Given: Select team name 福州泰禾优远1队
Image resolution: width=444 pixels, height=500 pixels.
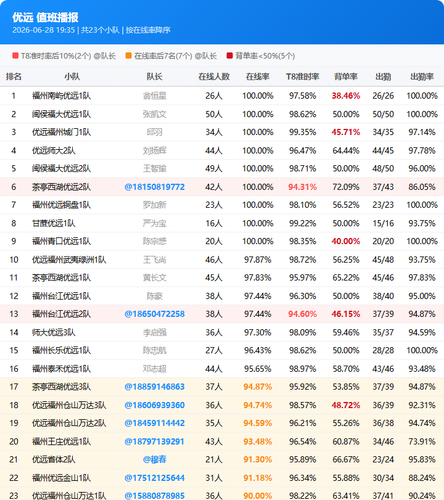Looking at the screenshot, I should coord(61,369).
